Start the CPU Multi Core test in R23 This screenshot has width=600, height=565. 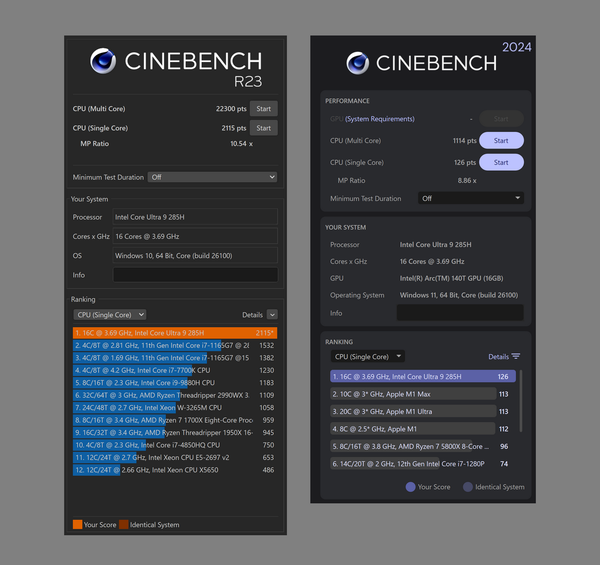[x=263, y=108]
